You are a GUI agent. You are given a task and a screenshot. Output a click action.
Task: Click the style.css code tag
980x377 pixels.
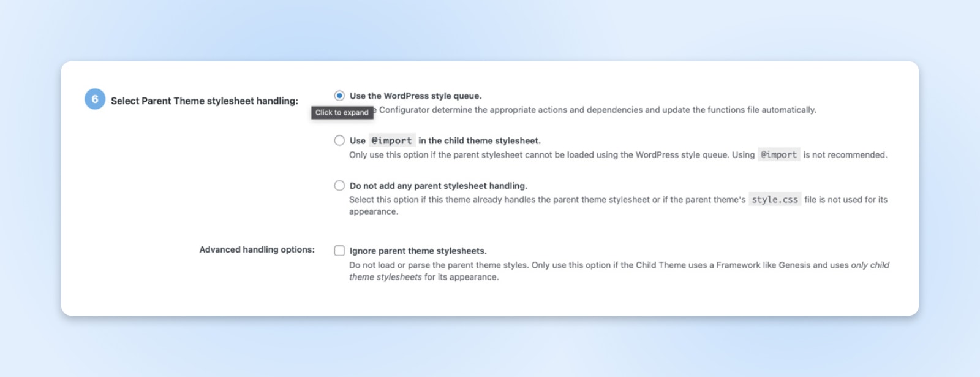tap(775, 200)
